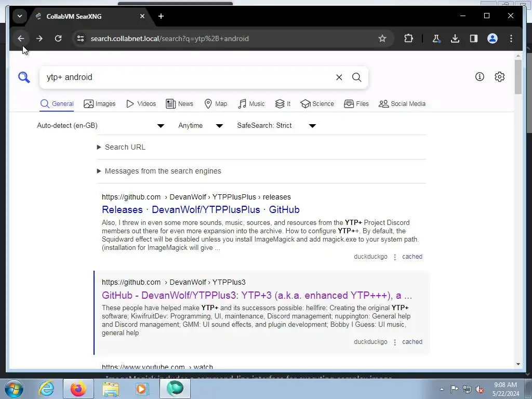532x399 pixels.
Task: Open Firefox from the taskbar
Action: [78, 389]
